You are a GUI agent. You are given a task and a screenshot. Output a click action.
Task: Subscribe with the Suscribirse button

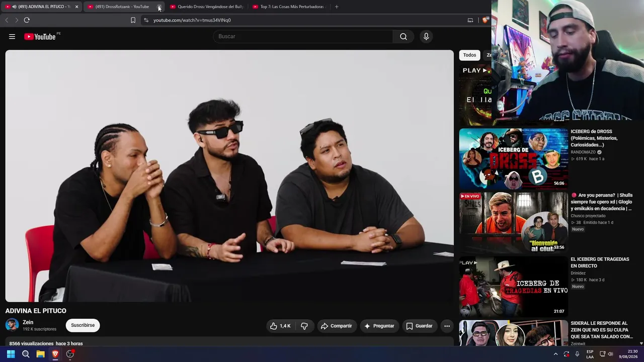pos(83,325)
